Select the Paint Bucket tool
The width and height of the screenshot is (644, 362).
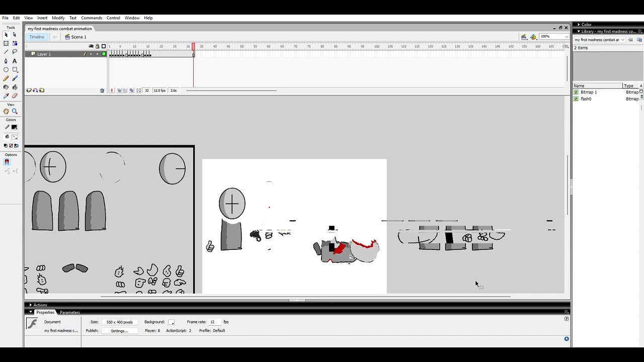tap(15, 87)
